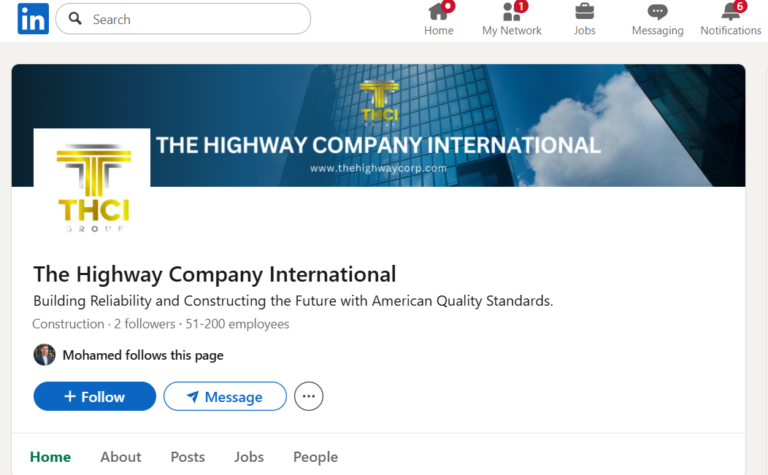Image resolution: width=768 pixels, height=475 pixels.
Task: Open the Jobs briefcase in top navigation
Action: coord(584,19)
